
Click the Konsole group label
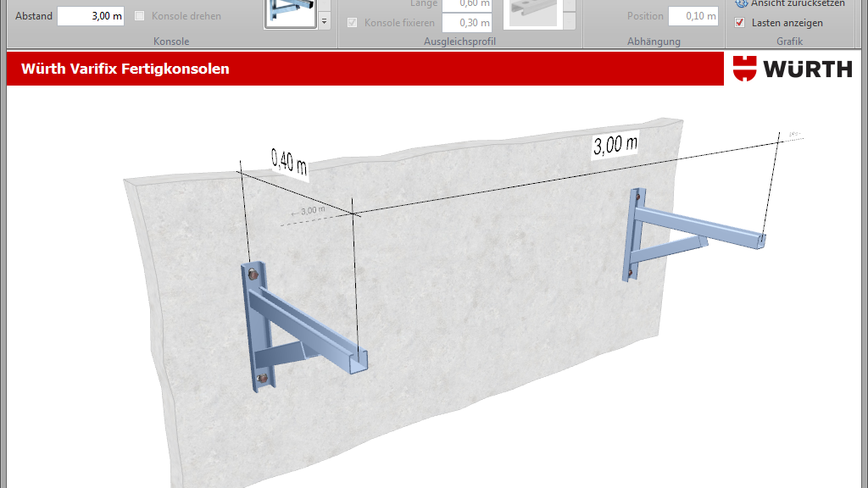tap(171, 42)
